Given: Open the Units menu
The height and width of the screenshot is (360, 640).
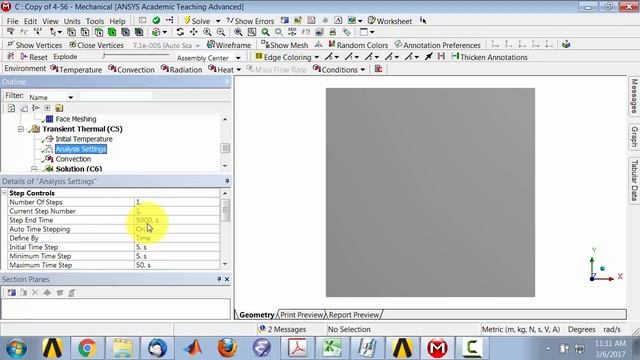Looking at the screenshot, I should pos(72,21).
